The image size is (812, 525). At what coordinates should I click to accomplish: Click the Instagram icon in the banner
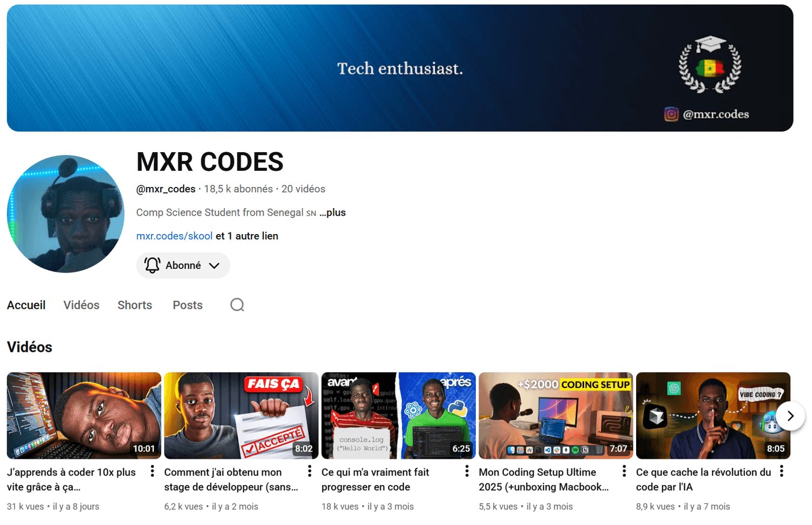(671, 114)
